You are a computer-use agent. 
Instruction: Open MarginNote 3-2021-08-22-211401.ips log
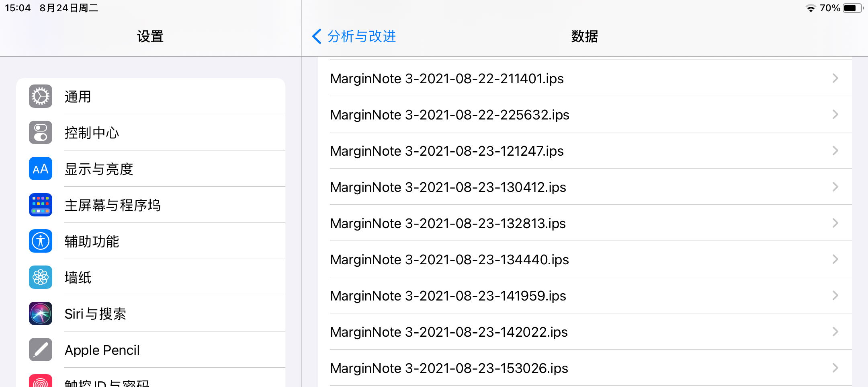[x=585, y=78]
